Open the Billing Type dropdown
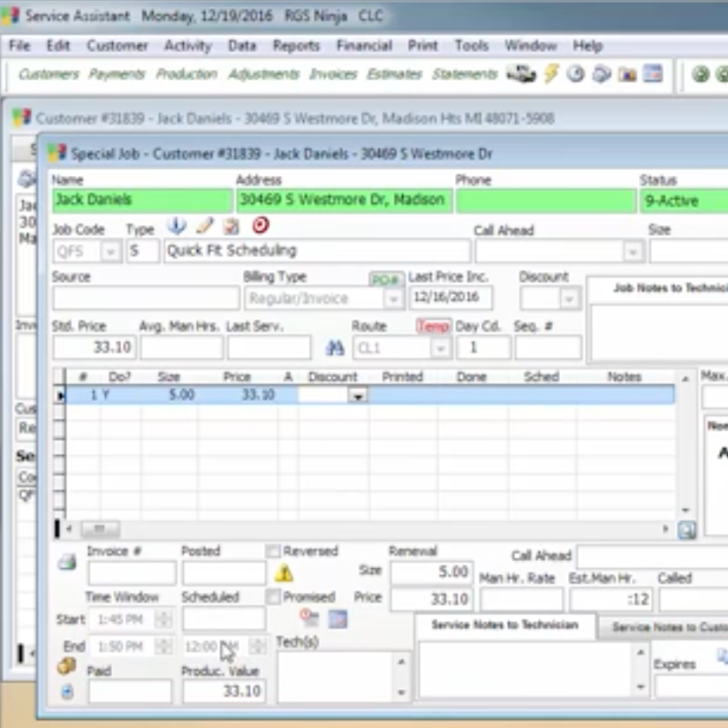728x728 pixels. (x=393, y=300)
